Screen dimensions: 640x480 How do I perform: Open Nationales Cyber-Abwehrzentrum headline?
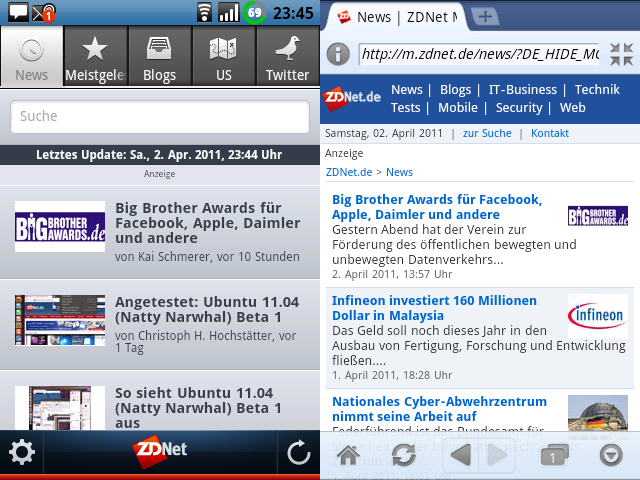click(439, 409)
